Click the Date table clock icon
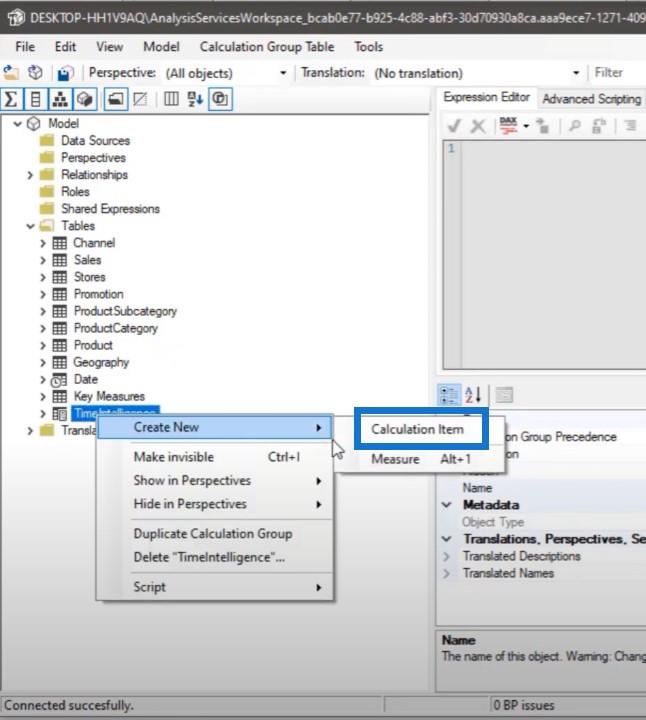This screenshot has width=646, height=720. (x=59, y=380)
